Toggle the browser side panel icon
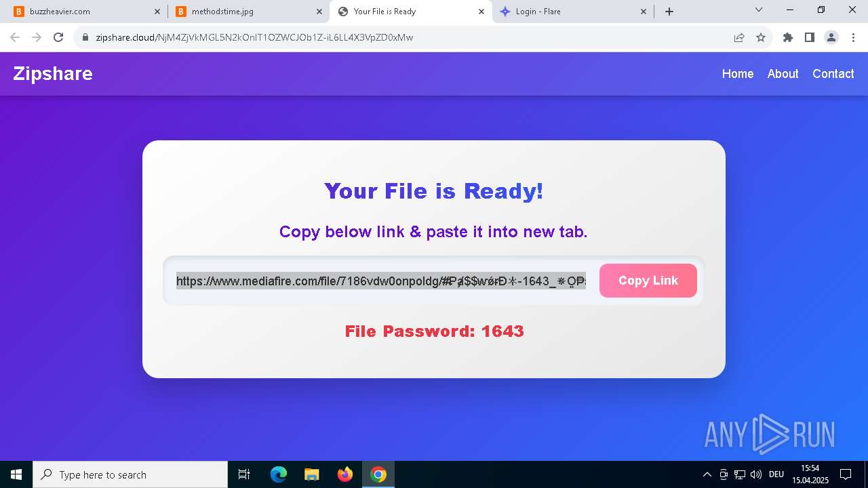868x488 pixels. click(810, 37)
